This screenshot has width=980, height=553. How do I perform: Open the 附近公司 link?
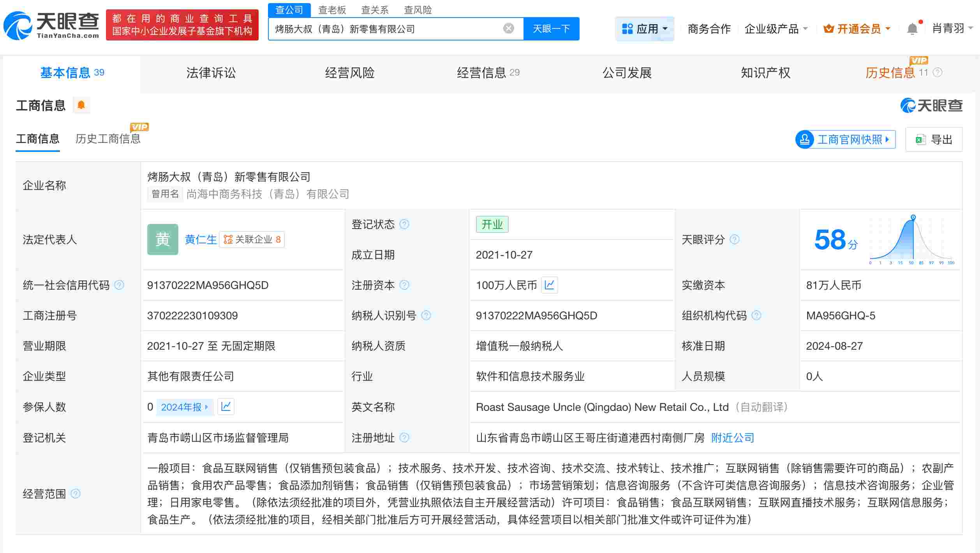pos(733,438)
